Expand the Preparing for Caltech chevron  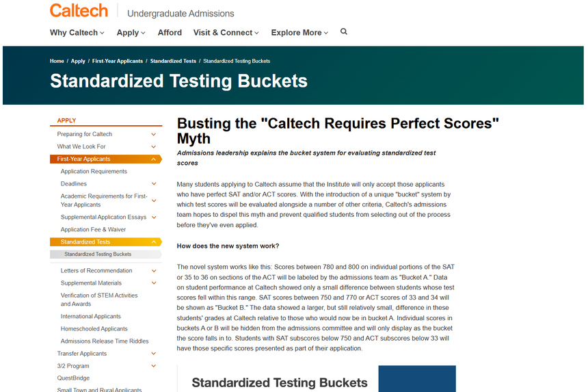click(x=154, y=135)
